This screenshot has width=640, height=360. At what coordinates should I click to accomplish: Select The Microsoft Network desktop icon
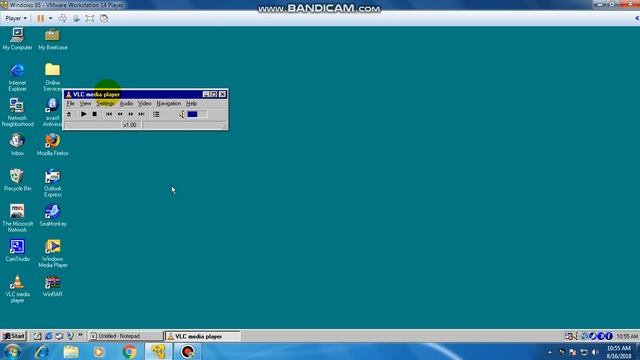17,218
